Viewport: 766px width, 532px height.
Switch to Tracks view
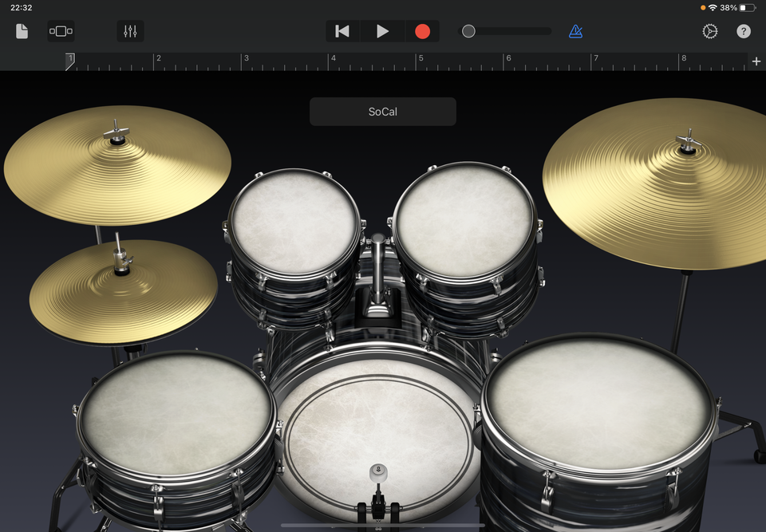coord(61,31)
